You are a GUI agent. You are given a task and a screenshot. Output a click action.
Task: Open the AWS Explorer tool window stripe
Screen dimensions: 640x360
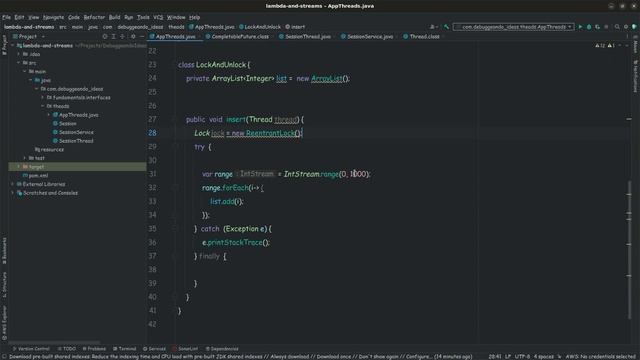tap(4, 323)
